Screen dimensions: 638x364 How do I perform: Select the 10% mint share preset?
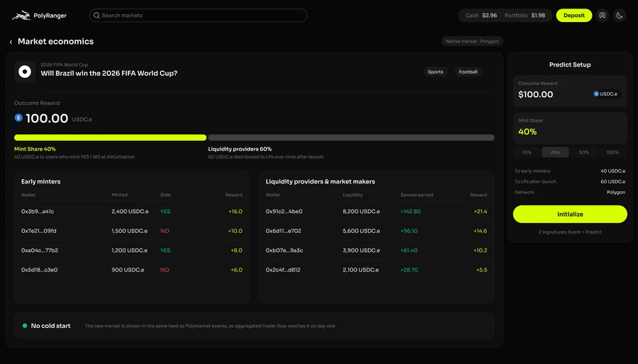pos(527,152)
